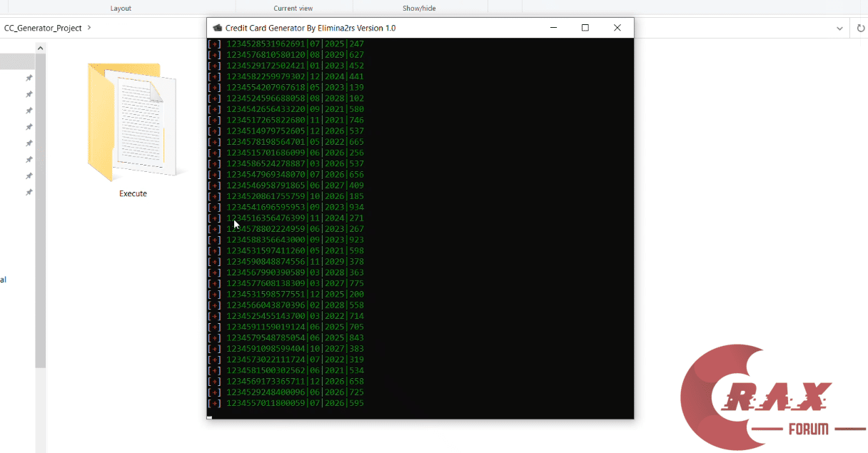Click the green [+] marker on the first card entry
Image resolution: width=868 pixels, height=453 pixels.
[x=214, y=44]
